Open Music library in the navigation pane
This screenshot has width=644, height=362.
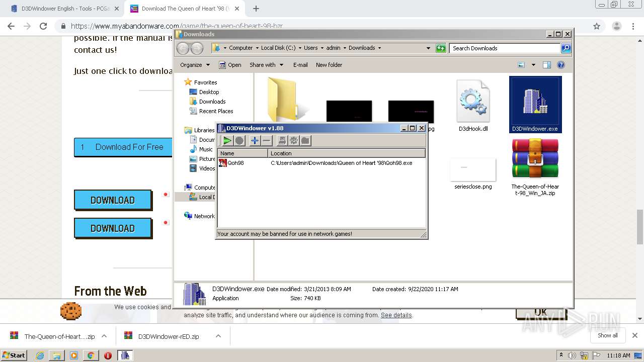tap(201, 149)
